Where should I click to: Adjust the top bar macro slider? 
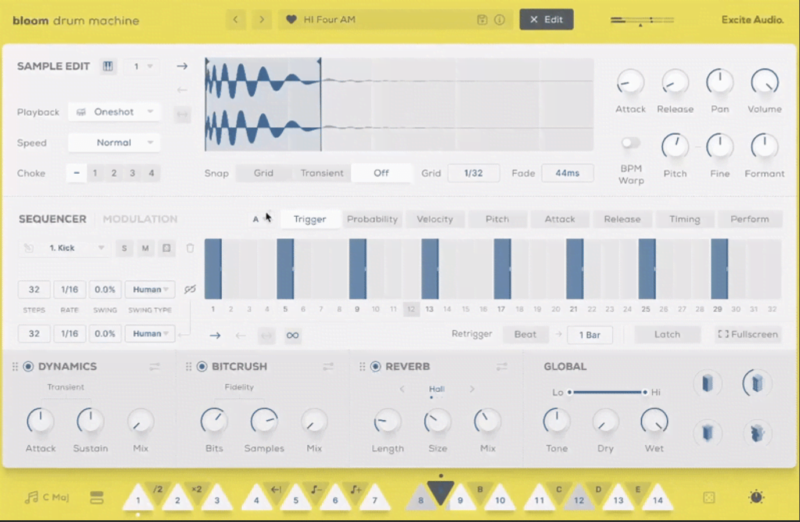(x=642, y=20)
